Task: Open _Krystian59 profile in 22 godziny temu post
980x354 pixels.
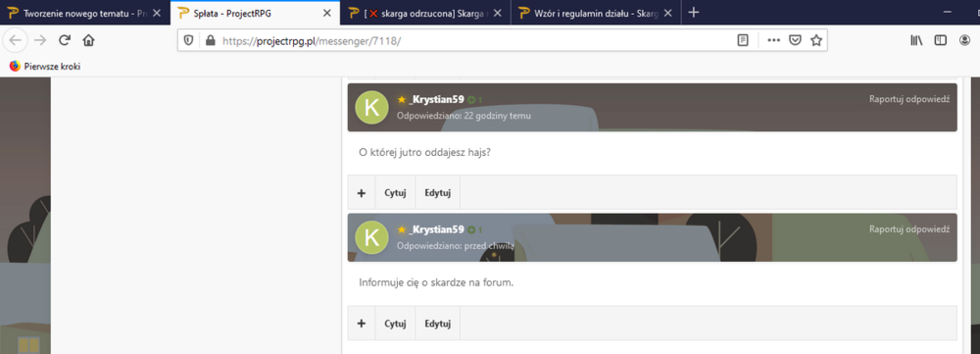Action: pyautogui.click(x=436, y=99)
